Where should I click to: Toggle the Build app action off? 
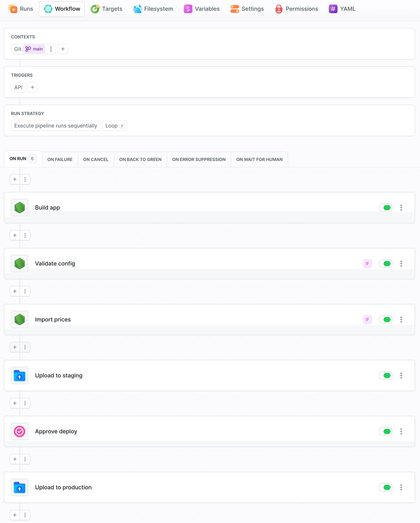coord(386,208)
